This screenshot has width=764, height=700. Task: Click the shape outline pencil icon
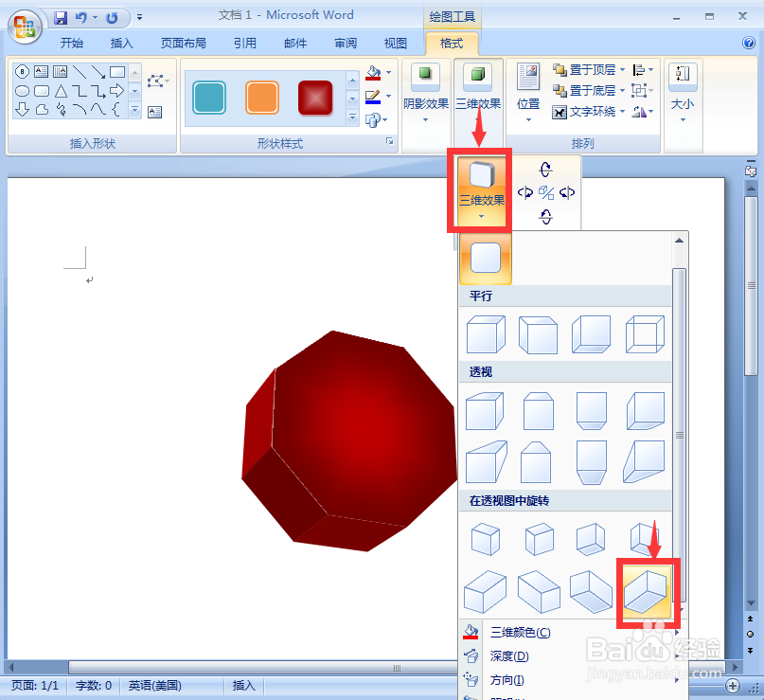[373, 96]
